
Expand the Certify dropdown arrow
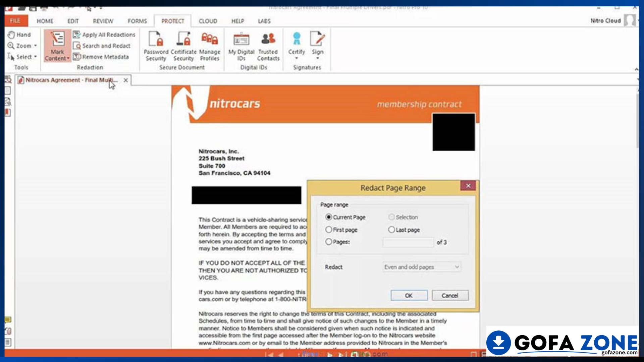tap(297, 58)
